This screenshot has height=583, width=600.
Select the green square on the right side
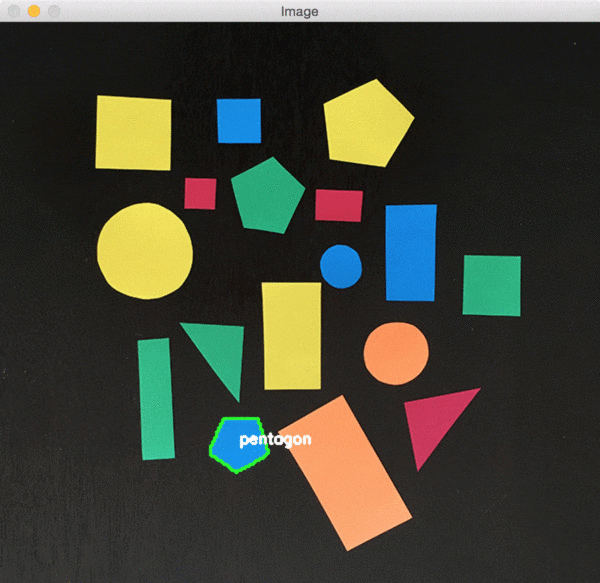(491, 285)
